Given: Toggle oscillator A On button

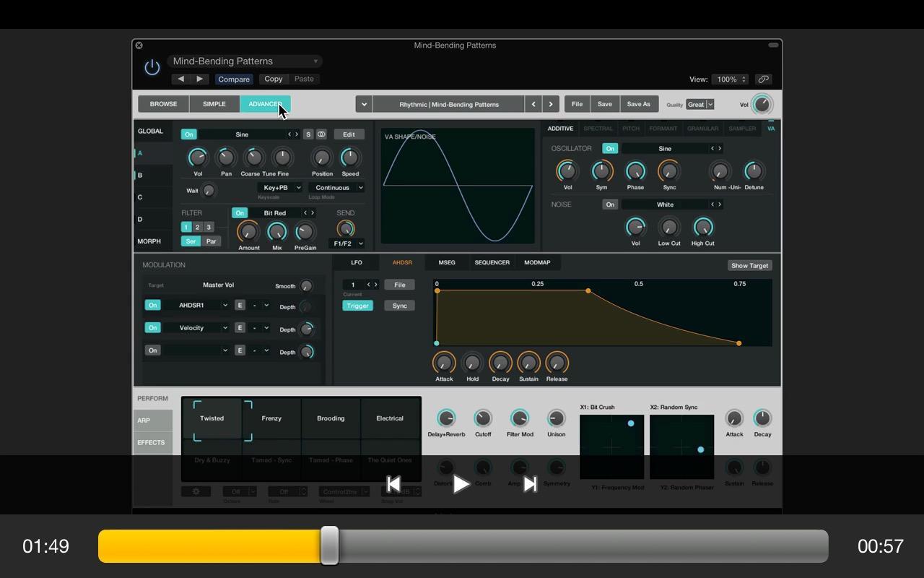Looking at the screenshot, I should [x=188, y=134].
